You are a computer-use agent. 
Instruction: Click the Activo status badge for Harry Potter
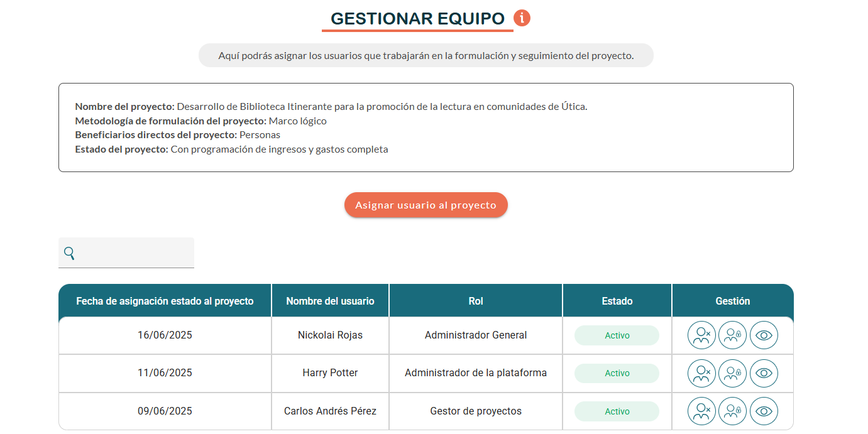point(617,373)
